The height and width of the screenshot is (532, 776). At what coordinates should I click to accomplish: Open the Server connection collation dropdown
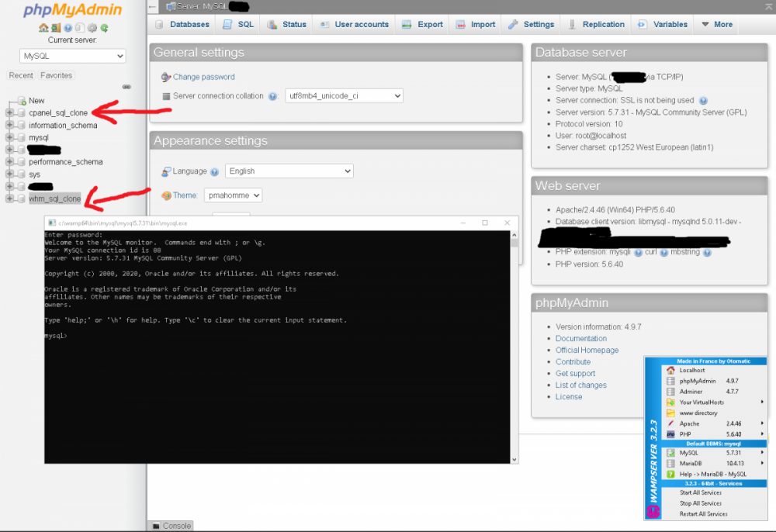click(344, 95)
